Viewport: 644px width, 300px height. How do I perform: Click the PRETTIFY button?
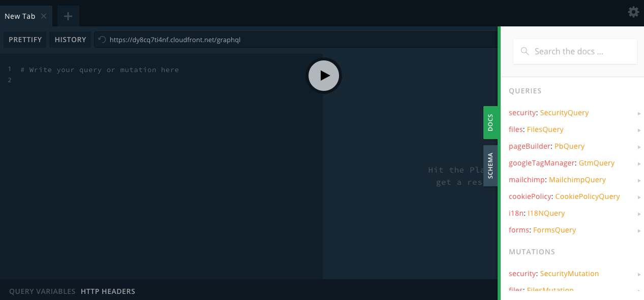pyautogui.click(x=24, y=39)
